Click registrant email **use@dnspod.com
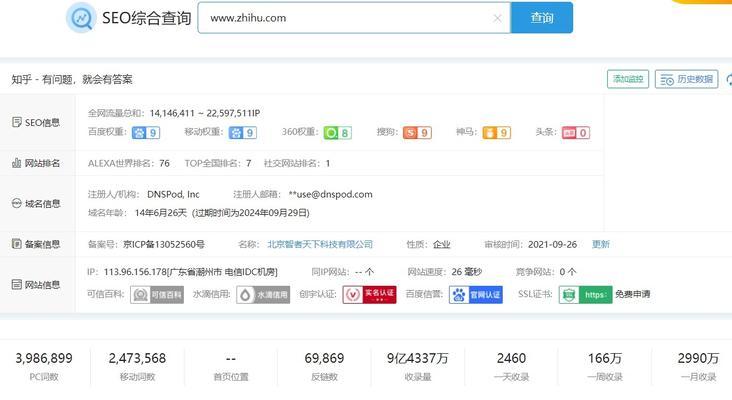Image resolution: width=732 pixels, height=400 pixels. point(331,194)
